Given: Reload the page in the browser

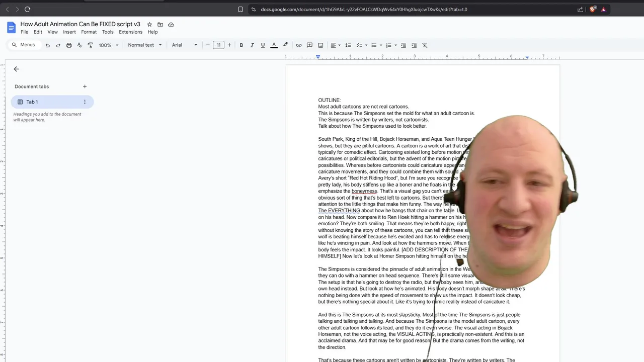Looking at the screenshot, I should [x=28, y=9].
